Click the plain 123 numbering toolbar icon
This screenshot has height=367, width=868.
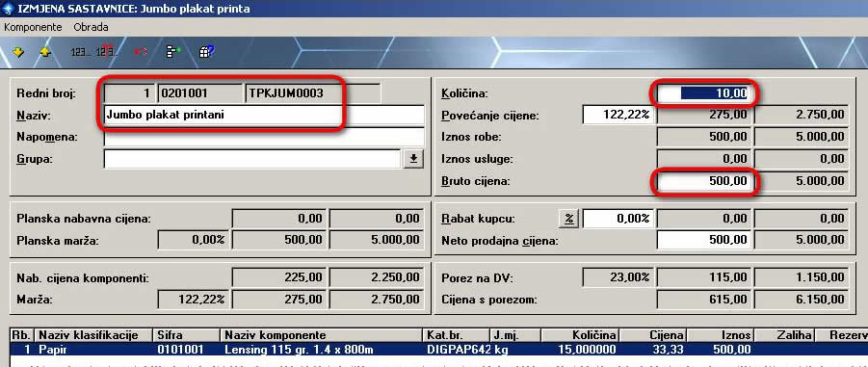80,52
